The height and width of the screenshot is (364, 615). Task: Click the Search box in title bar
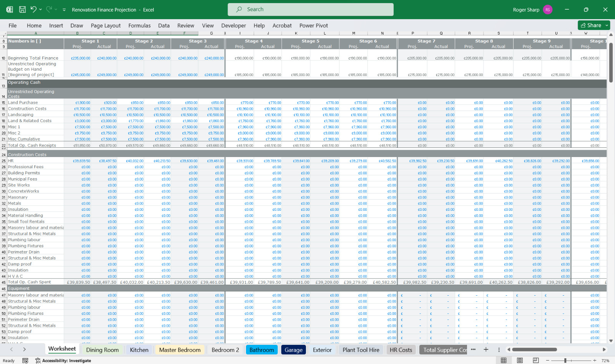click(x=311, y=9)
